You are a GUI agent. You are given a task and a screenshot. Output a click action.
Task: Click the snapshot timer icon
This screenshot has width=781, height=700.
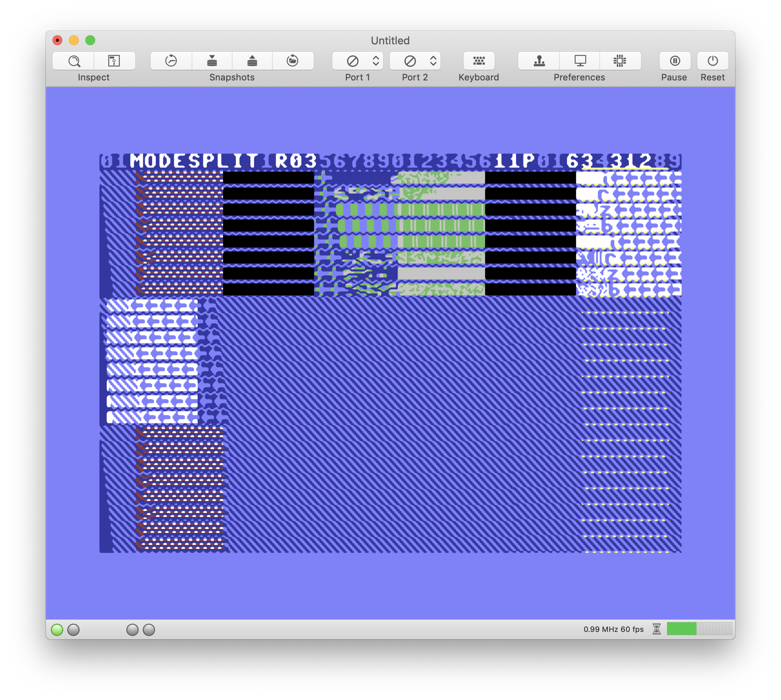tap(171, 61)
